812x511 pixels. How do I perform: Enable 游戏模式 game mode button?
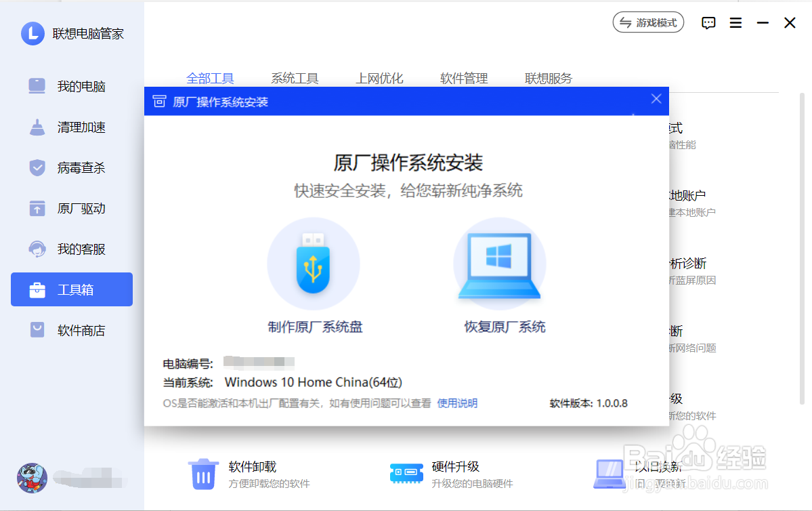click(x=648, y=23)
